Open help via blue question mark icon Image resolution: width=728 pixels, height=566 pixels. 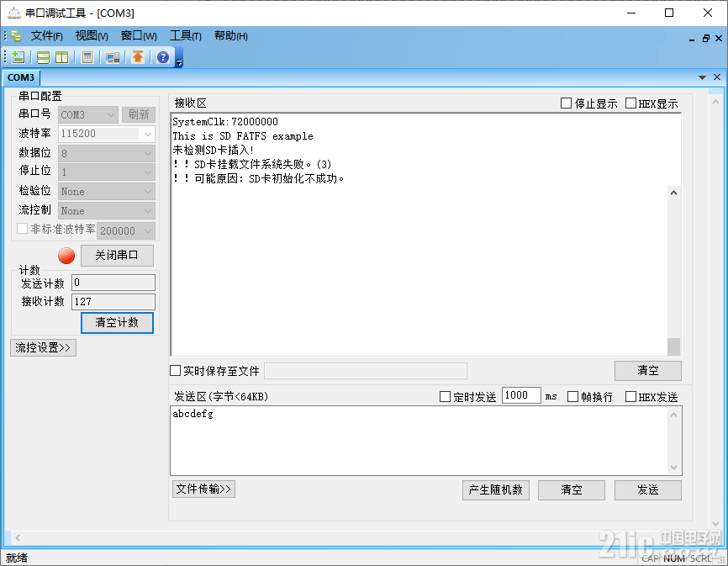pyautogui.click(x=163, y=57)
